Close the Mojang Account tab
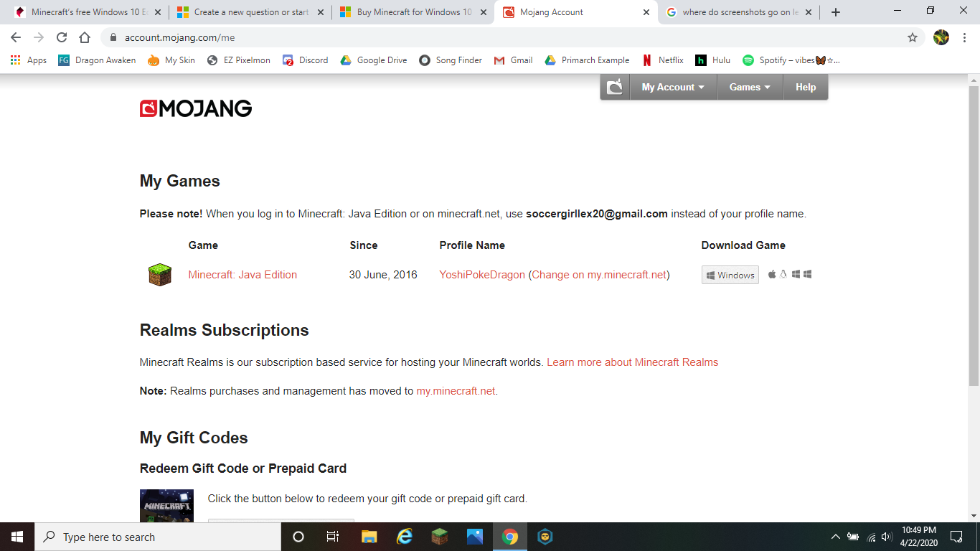 tap(646, 12)
